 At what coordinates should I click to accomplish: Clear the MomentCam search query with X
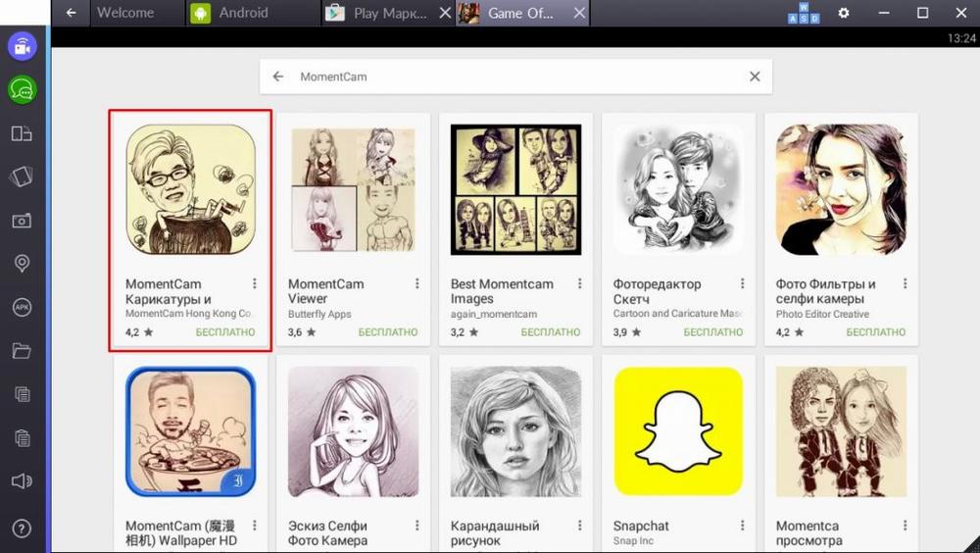(x=755, y=76)
